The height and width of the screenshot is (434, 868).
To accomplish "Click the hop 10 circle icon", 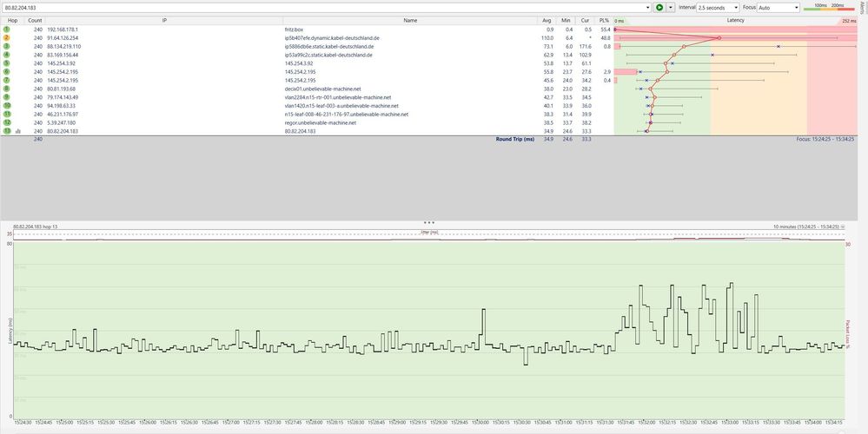I will point(7,105).
